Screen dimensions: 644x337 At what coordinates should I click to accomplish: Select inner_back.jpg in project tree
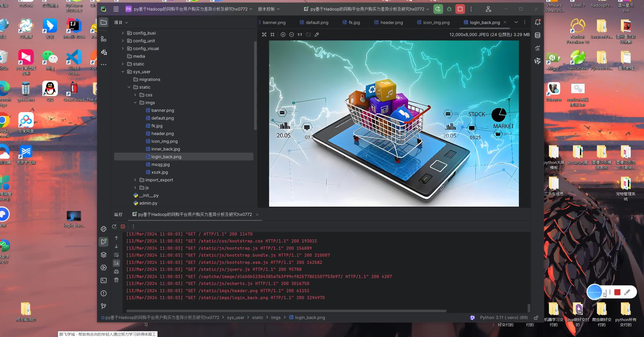click(x=165, y=149)
